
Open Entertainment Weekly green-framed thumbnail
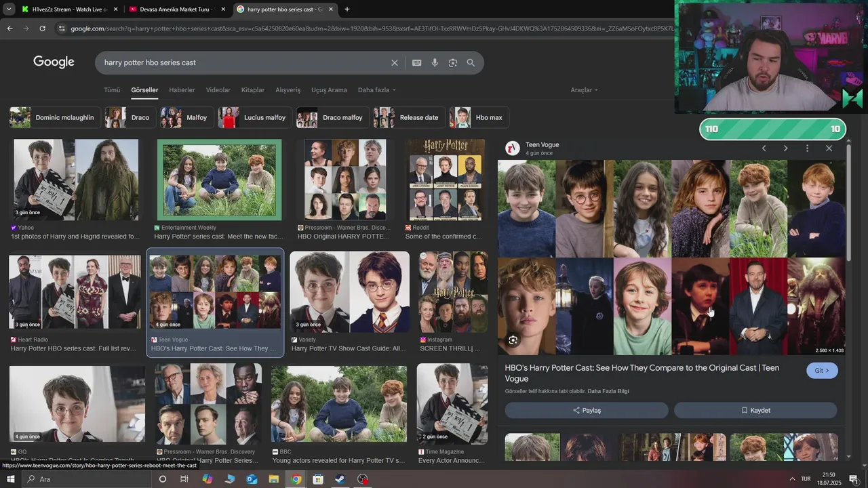219,180
